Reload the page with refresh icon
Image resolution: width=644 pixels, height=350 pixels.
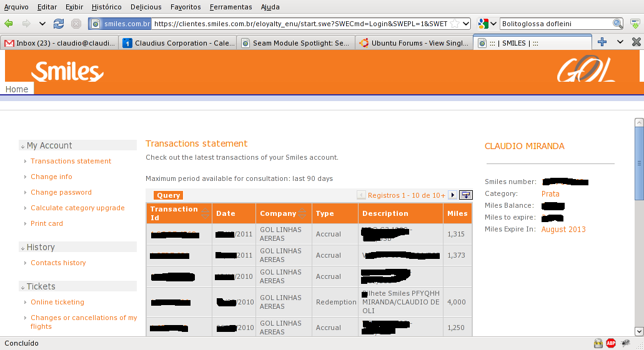pyautogui.click(x=59, y=24)
